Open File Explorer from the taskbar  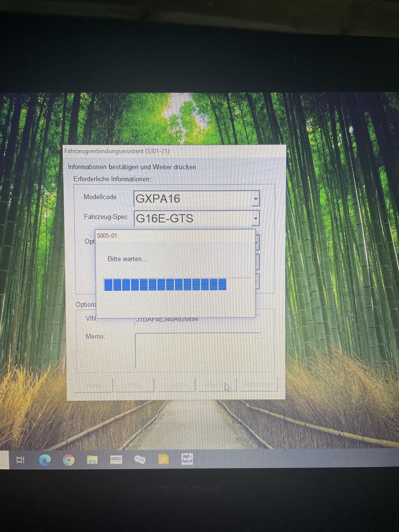(x=92, y=460)
